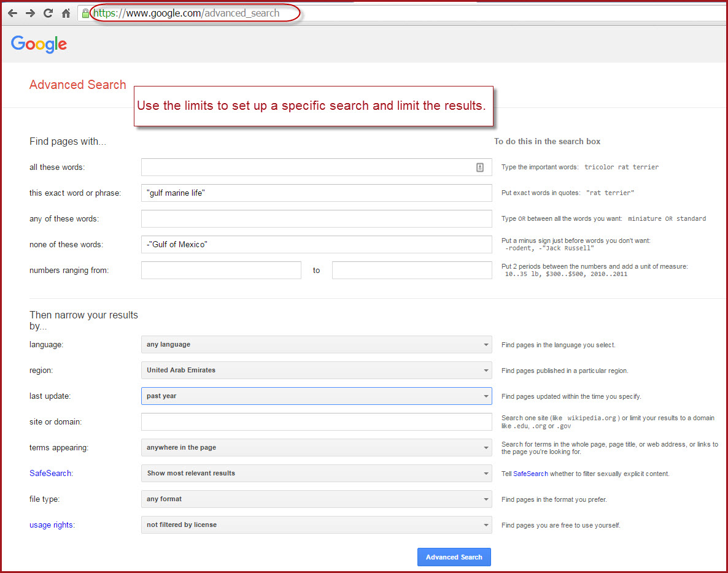Viewport: 728px width, 573px height.
Task: Open the SafeSearch relevance dropdown
Action: (x=316, y=473)
